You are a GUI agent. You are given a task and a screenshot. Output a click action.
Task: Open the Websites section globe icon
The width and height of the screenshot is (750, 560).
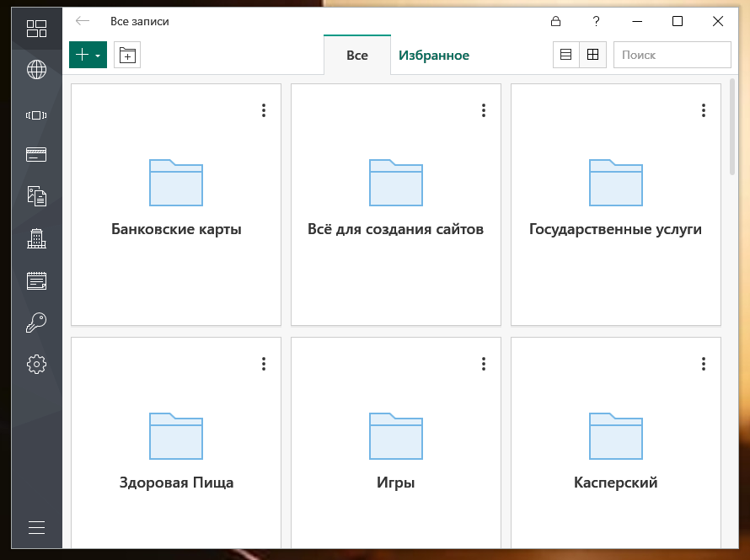36,70
